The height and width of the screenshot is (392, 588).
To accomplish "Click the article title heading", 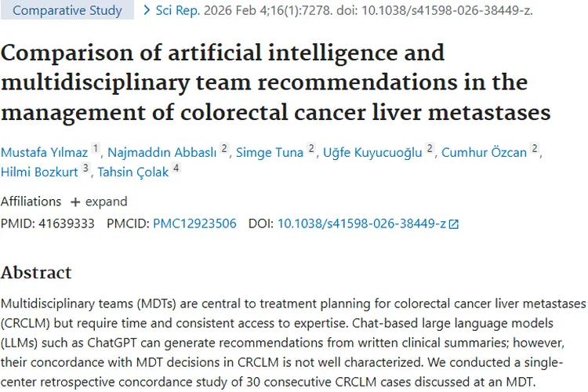I will 274,82.
